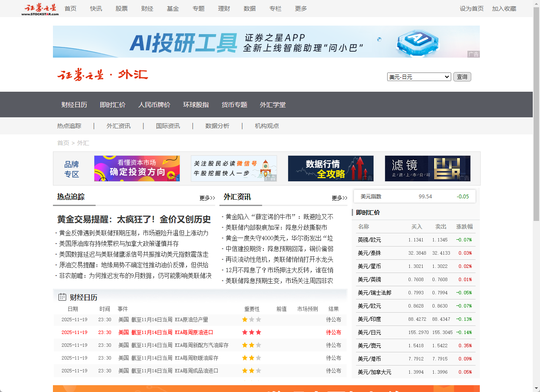
Task: Click 设为首页 at top right
Action: 471,9
